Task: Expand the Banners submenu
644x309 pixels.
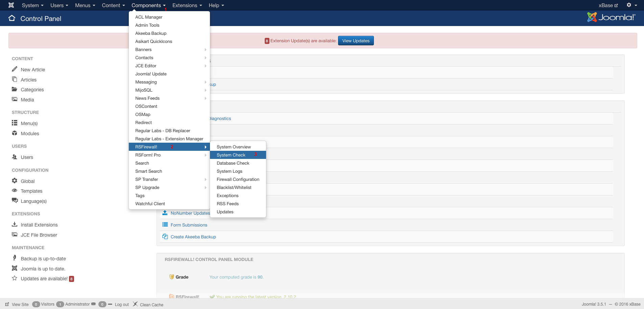Action: point(169,49)
